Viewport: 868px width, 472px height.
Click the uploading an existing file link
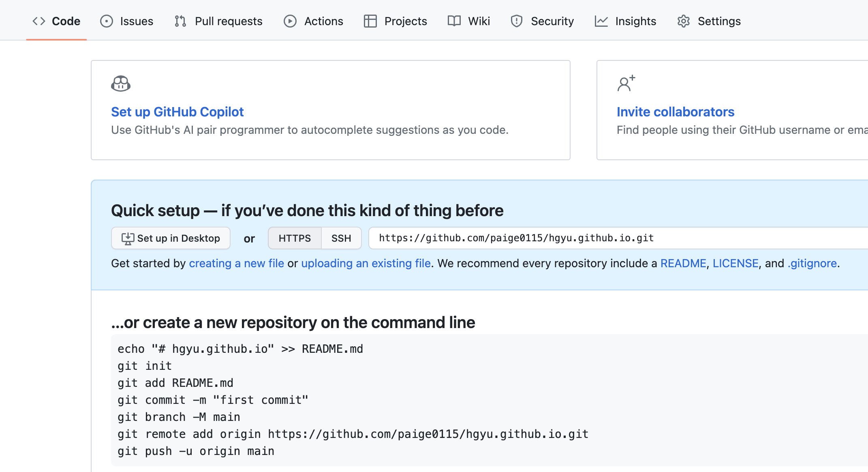[x=366, y=264]
